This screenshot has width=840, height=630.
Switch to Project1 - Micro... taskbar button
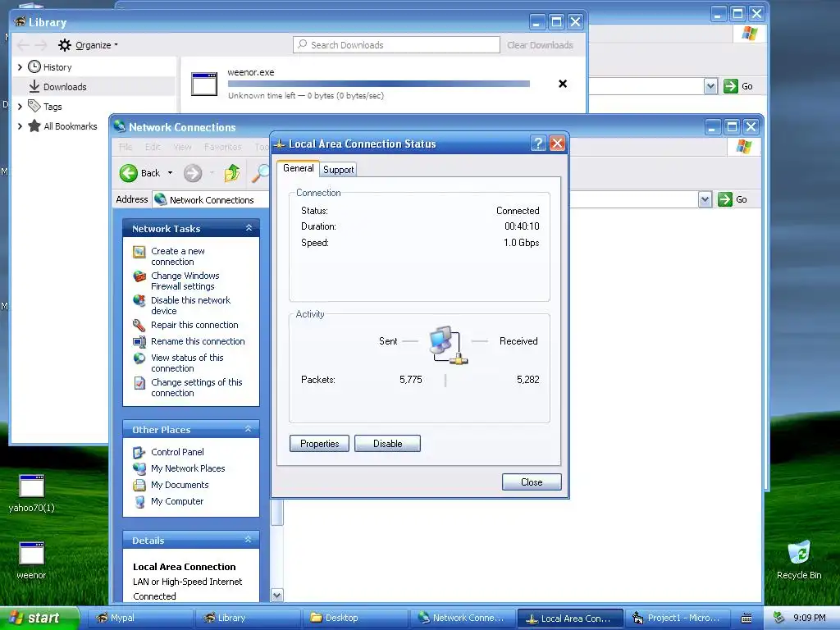(x=677, y=618)
